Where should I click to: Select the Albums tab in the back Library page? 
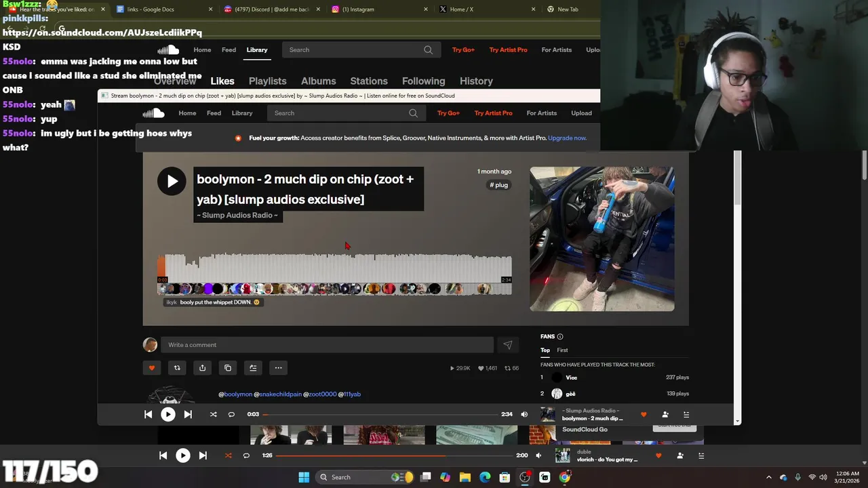coord(319,81)
